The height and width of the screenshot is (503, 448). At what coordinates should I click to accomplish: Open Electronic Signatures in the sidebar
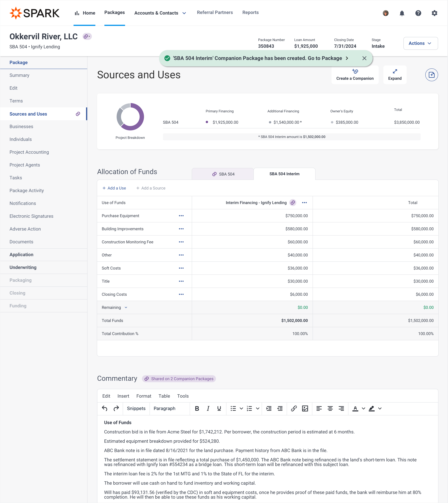[x=31, y=216]
